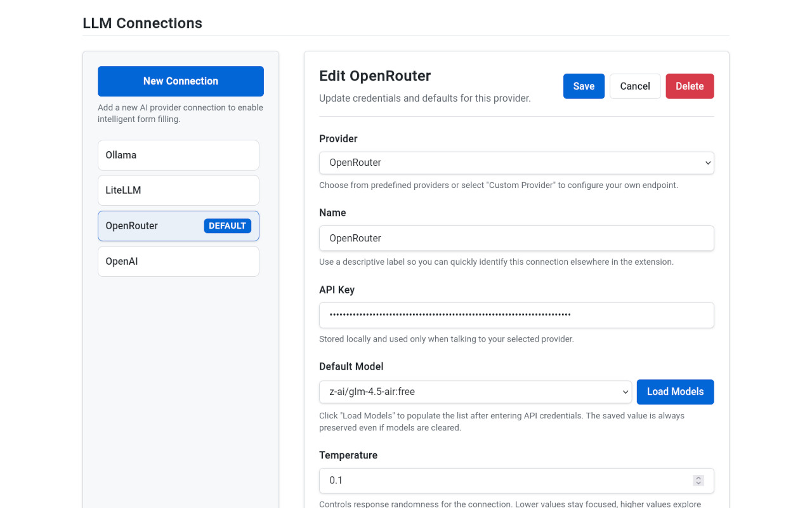Viewport: 812px width, 508px height.
Task: Focus the Name text field
Action: (516, 238)
